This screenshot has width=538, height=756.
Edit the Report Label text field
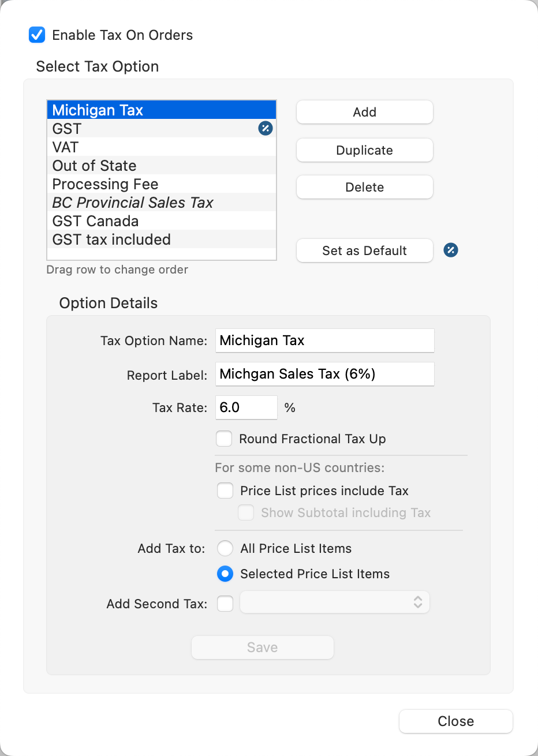(x=324, y=374)
